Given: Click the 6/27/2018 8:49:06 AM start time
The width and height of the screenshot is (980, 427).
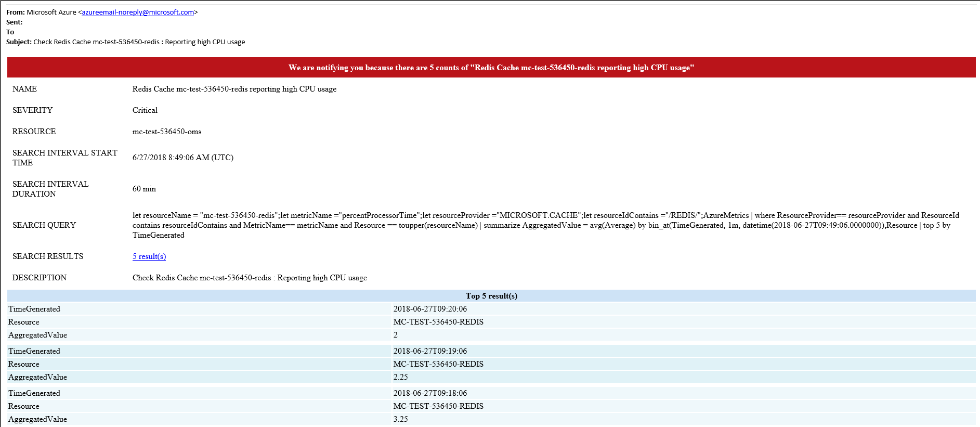Looking at the screenshot, I should point(182,158).
